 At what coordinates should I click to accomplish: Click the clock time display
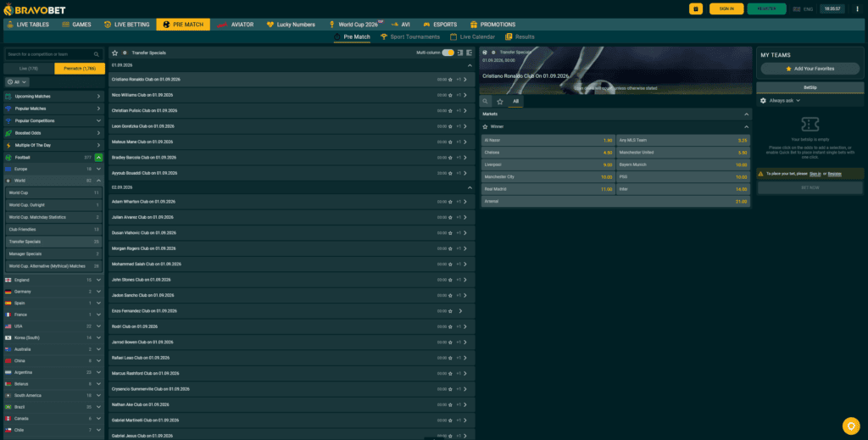832,8
